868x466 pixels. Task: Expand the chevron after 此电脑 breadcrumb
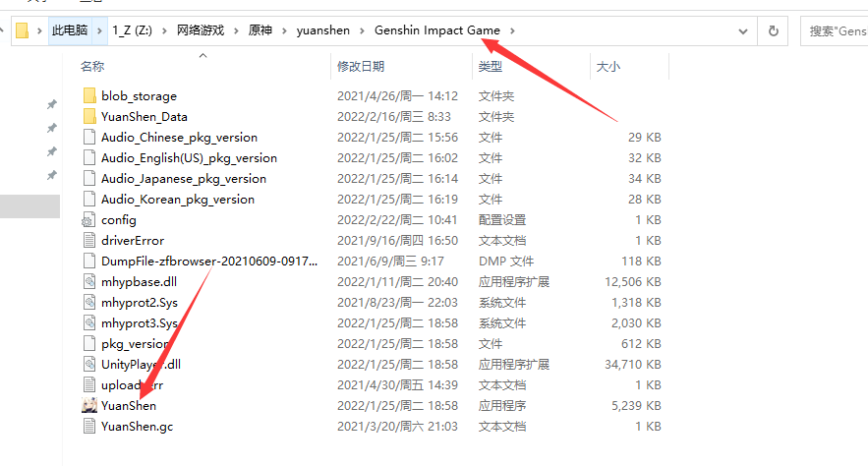pos(98,30)
